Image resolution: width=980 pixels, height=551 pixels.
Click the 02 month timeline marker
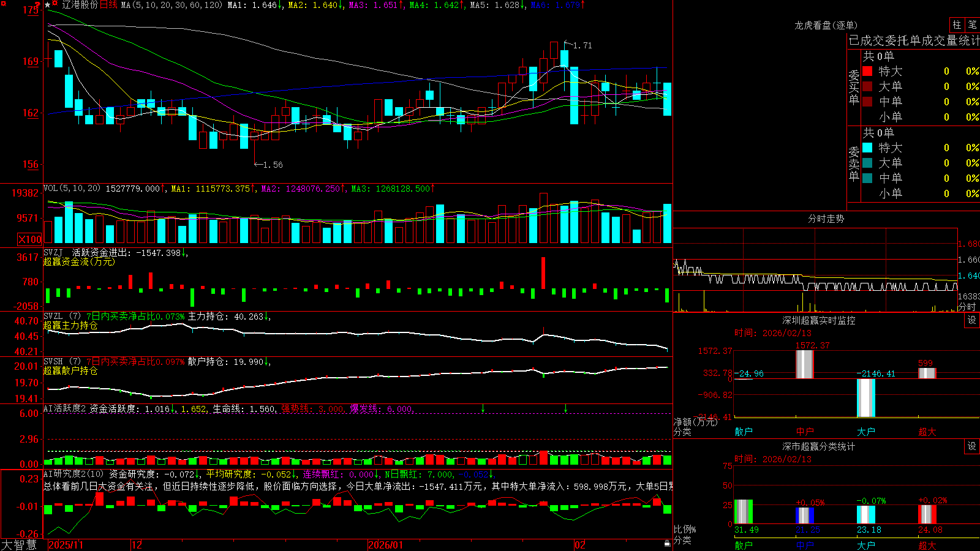(580, 545)
